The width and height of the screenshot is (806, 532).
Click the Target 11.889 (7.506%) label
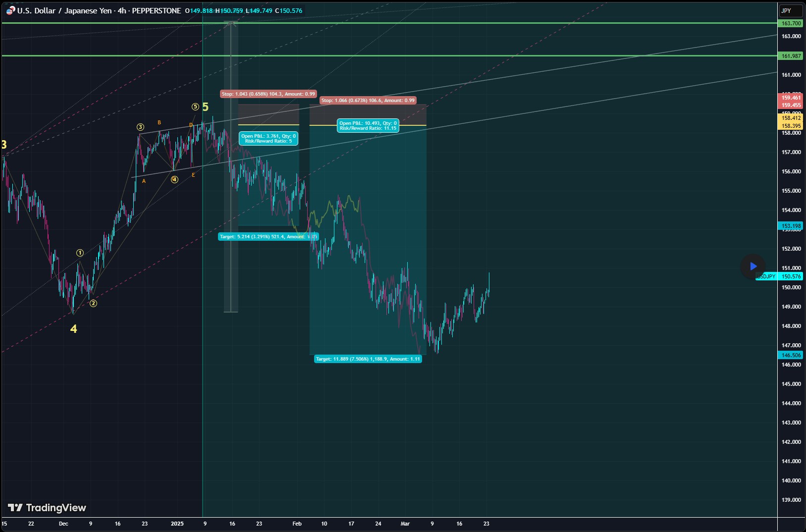(368, 359)
